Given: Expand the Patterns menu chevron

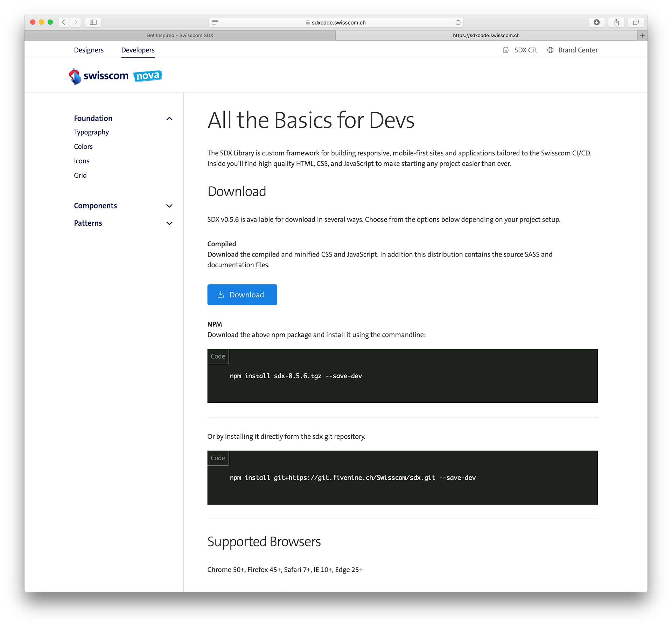Looking at the screenshot, I should point(169,223).
